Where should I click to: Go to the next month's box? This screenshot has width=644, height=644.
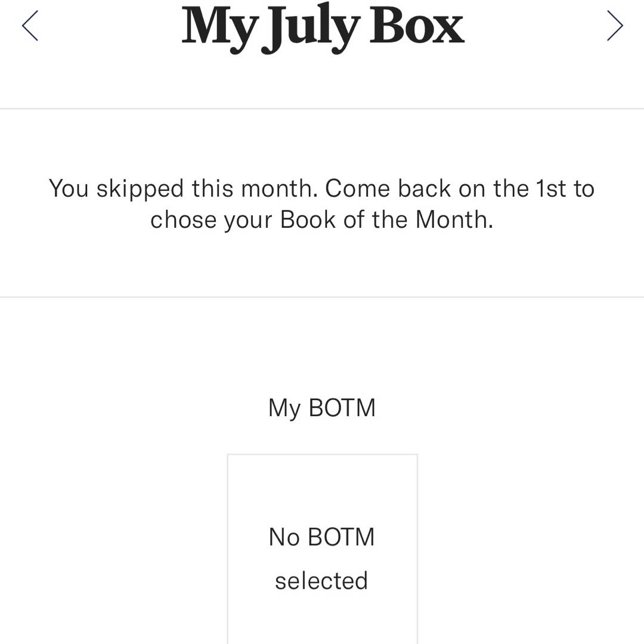point(615,26)
